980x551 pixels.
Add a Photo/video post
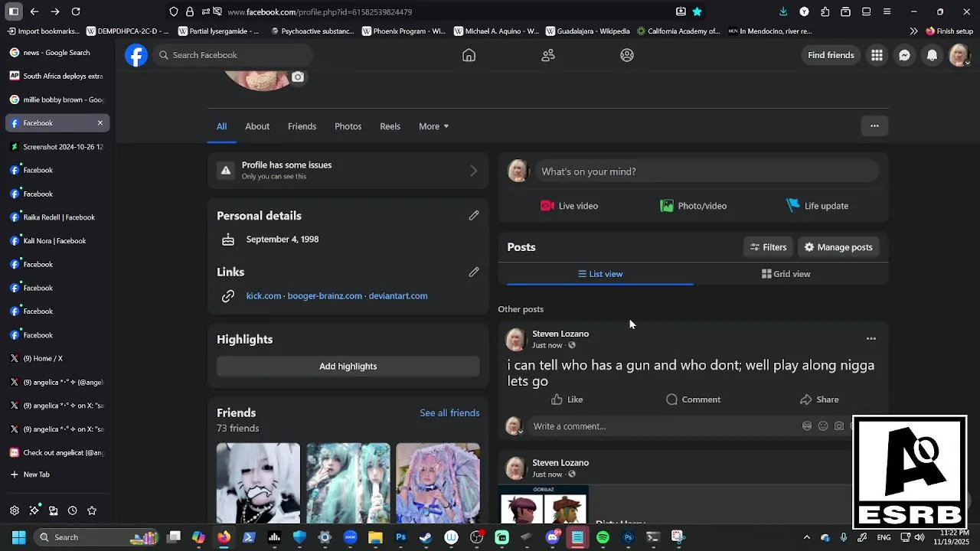(693, 206)
